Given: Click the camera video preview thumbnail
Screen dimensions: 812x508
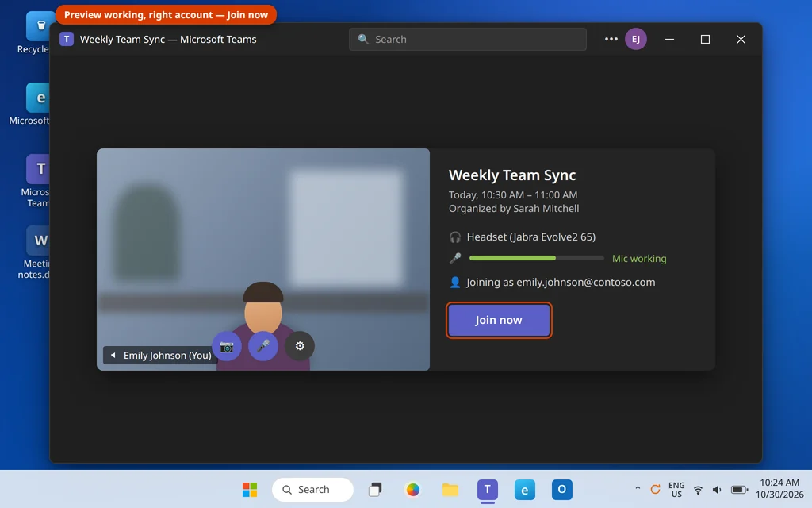Looking at the screenshot, I should point(263,260).
